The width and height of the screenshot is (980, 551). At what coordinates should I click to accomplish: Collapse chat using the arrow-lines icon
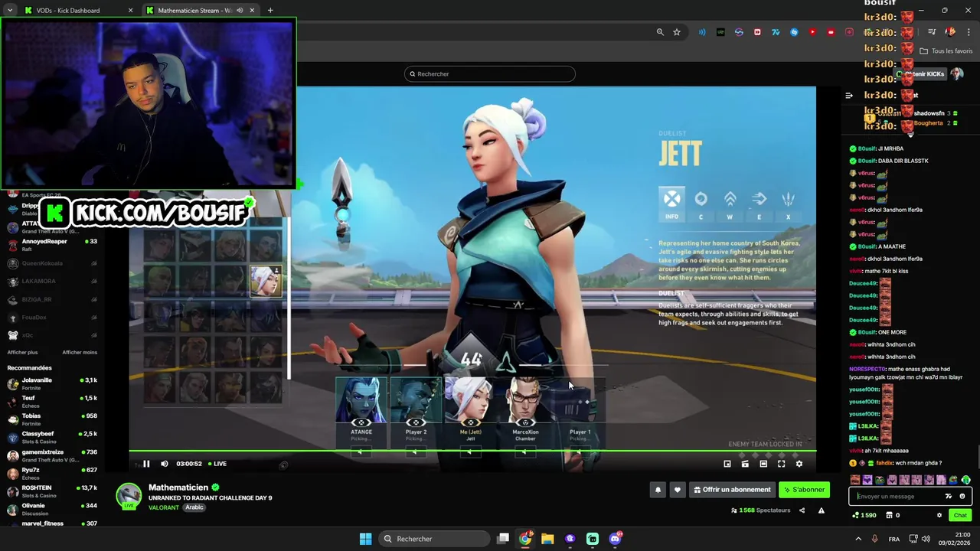(x=849, y=96)
